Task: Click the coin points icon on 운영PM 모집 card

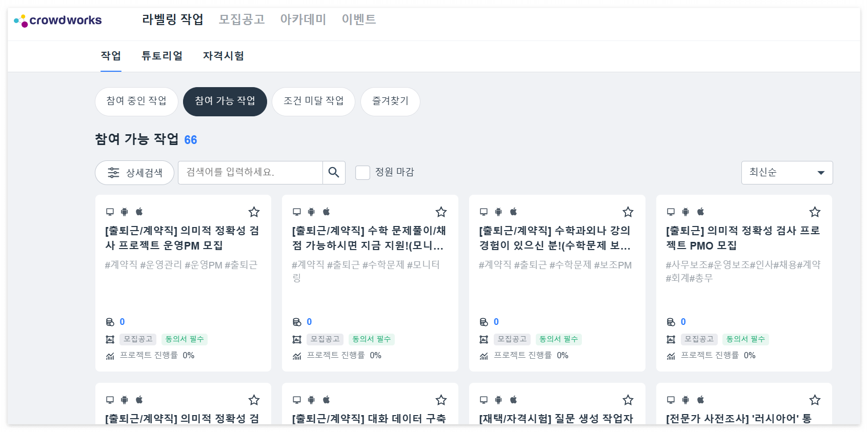Action: click(x=110, y=322)
